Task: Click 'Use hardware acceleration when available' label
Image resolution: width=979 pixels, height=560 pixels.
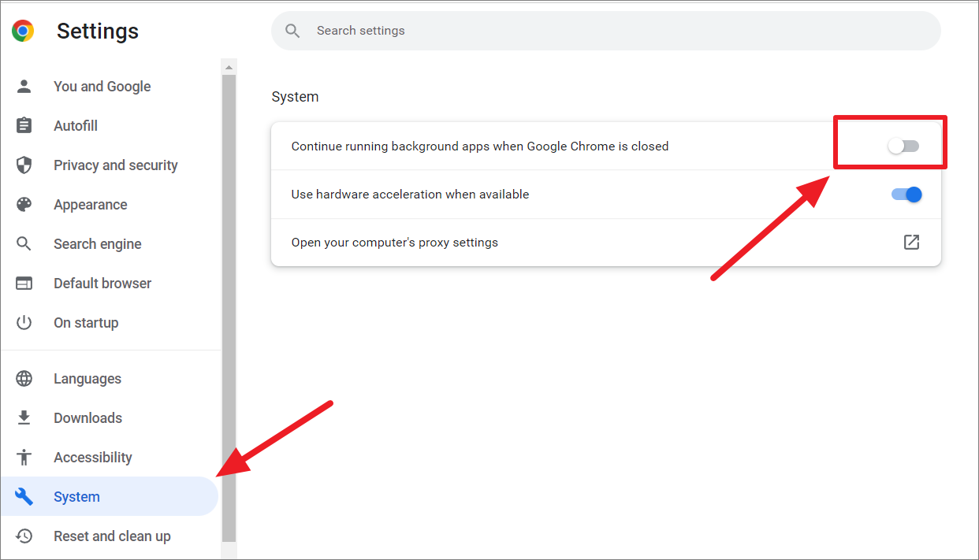Action: 410,194
